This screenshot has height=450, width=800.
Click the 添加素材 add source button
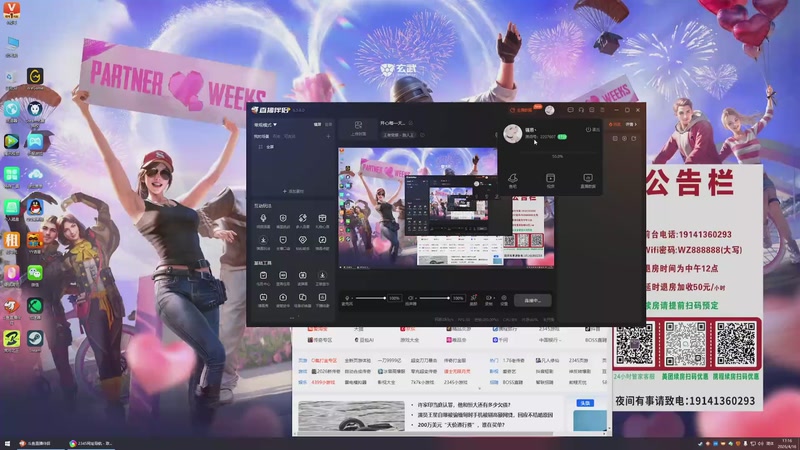293,191
